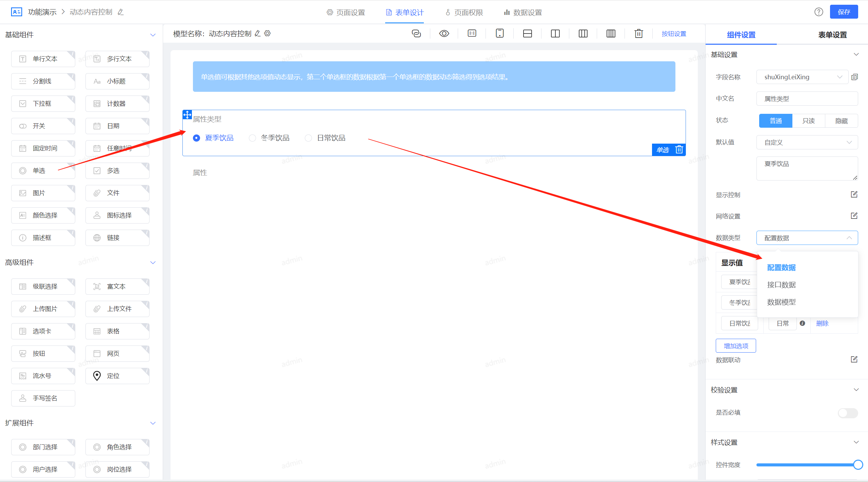The image size is (868, 482).
Task: Choose 接口数据 from the dropdown list
Action: (x=781, y=285)
